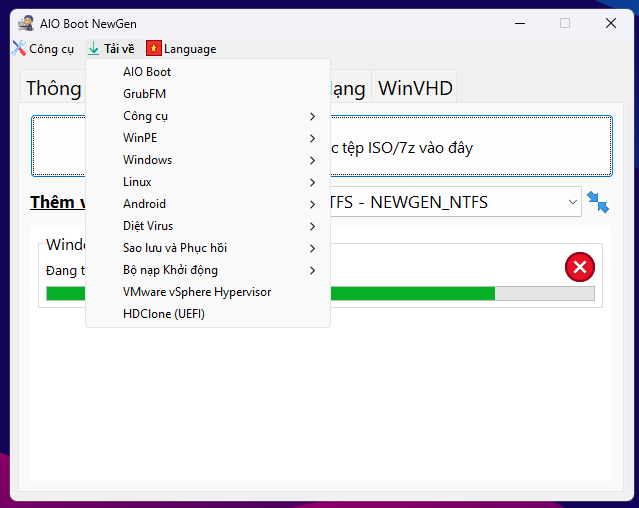The width and height of the screenshot is (639, 508).
Task: Expand the Diệt Virus submenu
Action: 208,226
